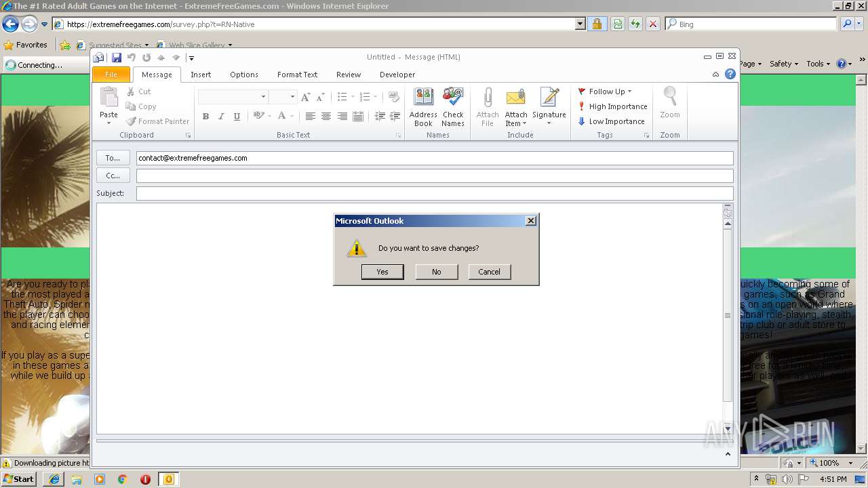Click the Internet Explorer taskbar icon
The image size is (868, 488).
click(x=54, y=479)
